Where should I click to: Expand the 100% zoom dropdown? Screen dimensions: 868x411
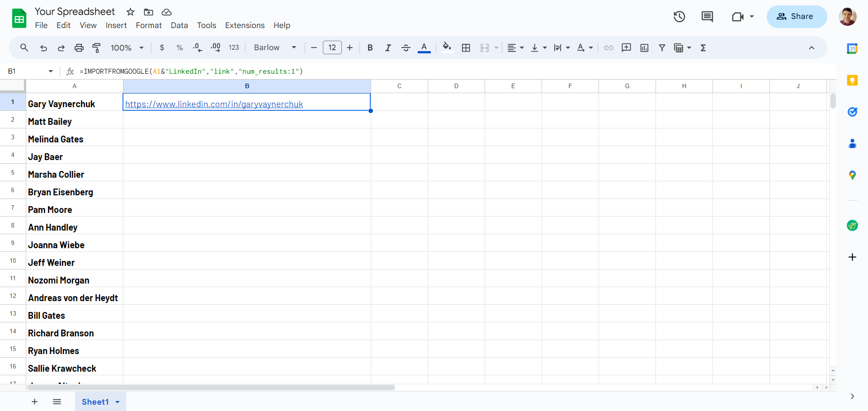(x=127, y=47)
